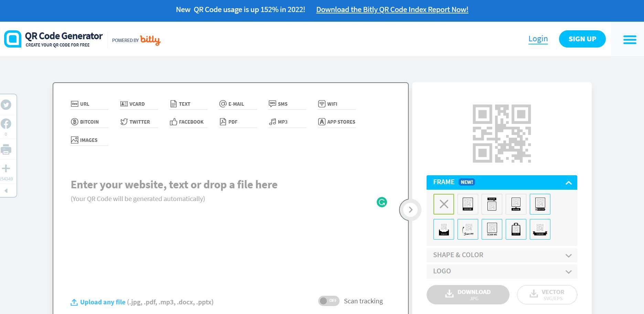The width and height of the screenshot is (644, 314).
Task: Enable the Scan tracking switch
Action: [328, 301]
